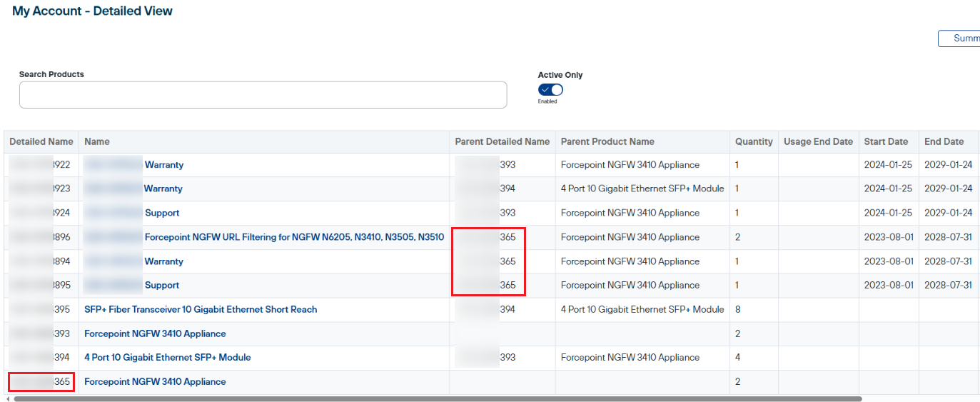This screenshot has height=402, width=980.
Task: Click the scrollbar left arrow below the table
Action: [8, 399]
